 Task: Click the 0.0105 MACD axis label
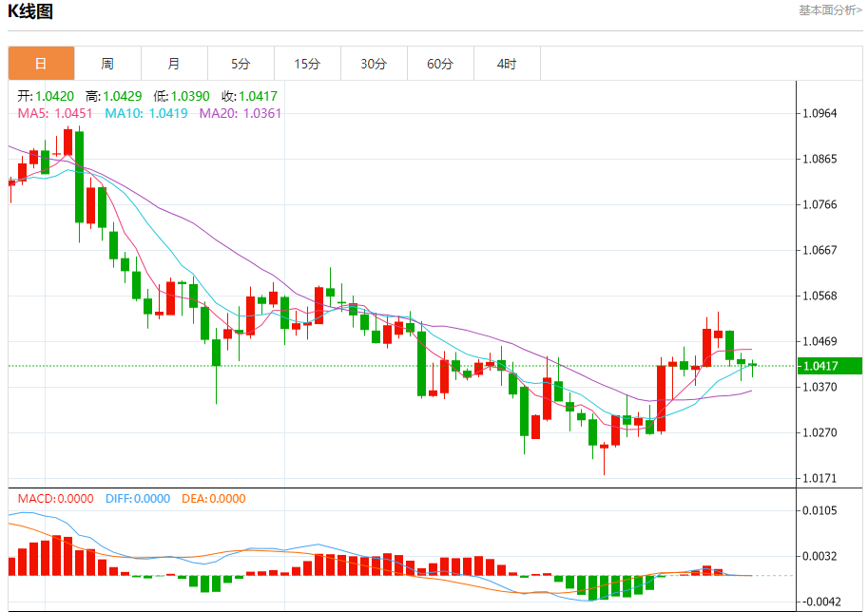[x=820, y=511]
